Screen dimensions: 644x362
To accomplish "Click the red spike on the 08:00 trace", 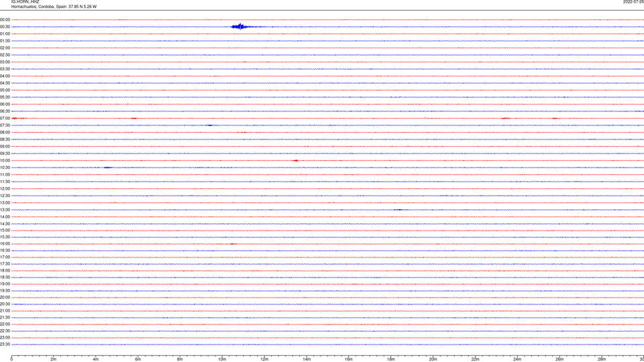I will 243,132.
